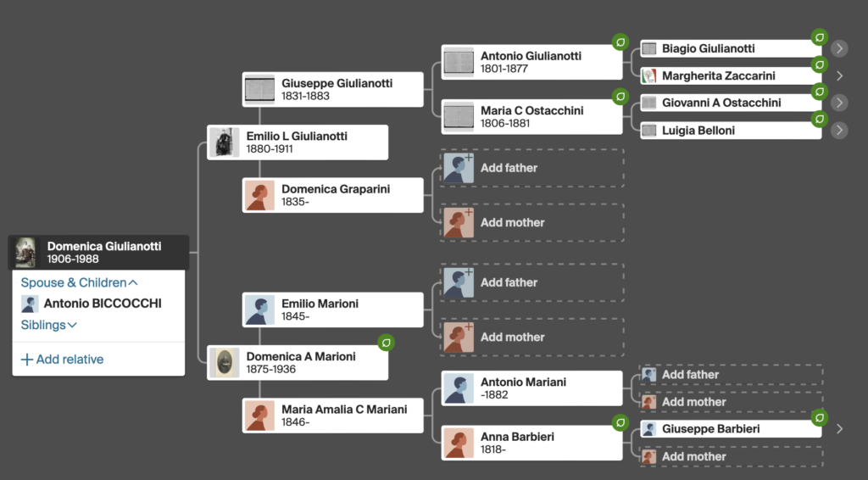Click the plus icon beside Add relative
Viewport: 868px width, 480px height.
pos(26,360)
